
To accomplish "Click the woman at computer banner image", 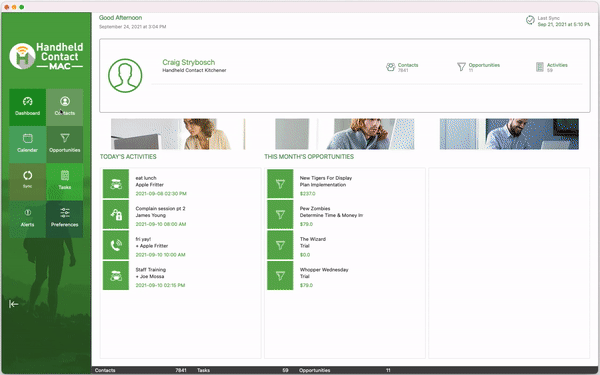I will (178, 134).
